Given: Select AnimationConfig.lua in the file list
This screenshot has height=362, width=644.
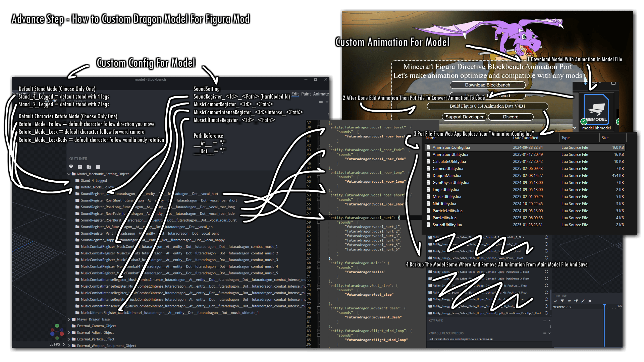Looking at the screenshot, I should coord(451,147).
